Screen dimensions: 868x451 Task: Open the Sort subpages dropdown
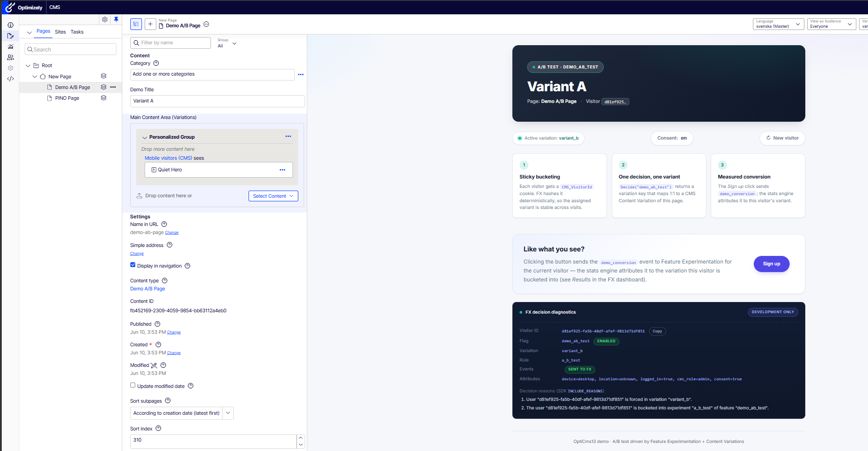228,413
